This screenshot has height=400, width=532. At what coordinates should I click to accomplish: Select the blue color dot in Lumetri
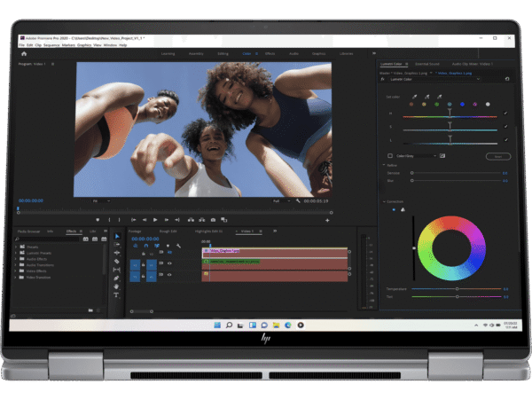tap(462, 104)
